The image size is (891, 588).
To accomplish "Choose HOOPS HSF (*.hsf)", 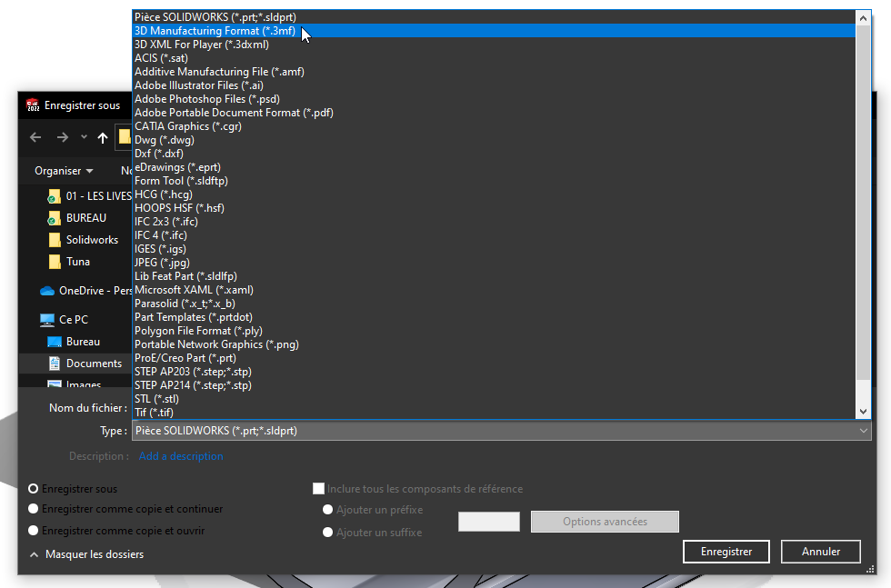I will click(x=494, y=208).
